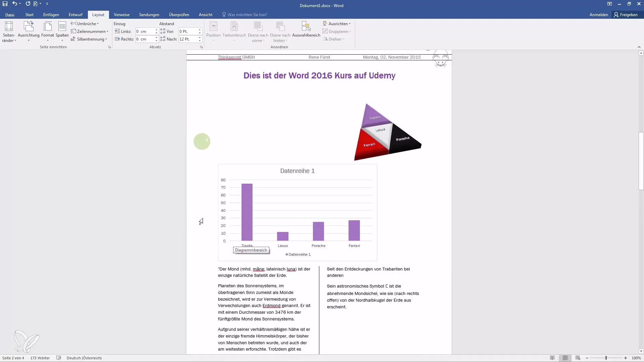Click Anmelden to sign in
The height and width of the screenshot is (362, 644).
click(x=598, y=15)
